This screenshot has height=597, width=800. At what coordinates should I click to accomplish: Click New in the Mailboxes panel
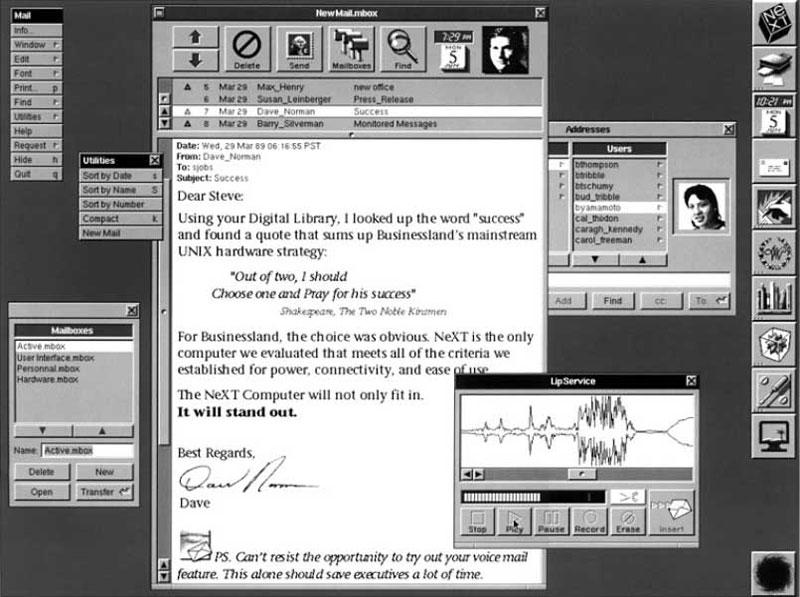(x=105, y=472)
